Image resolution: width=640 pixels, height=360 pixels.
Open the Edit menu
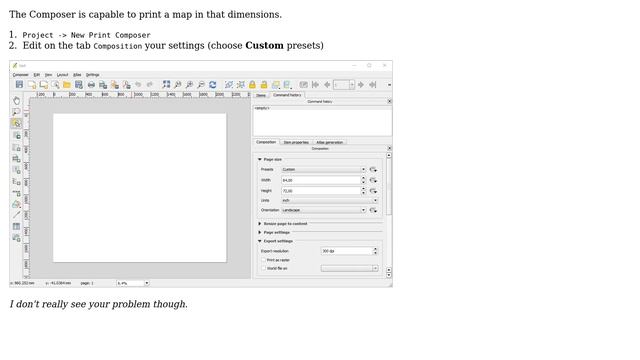[x=37, y=75]
